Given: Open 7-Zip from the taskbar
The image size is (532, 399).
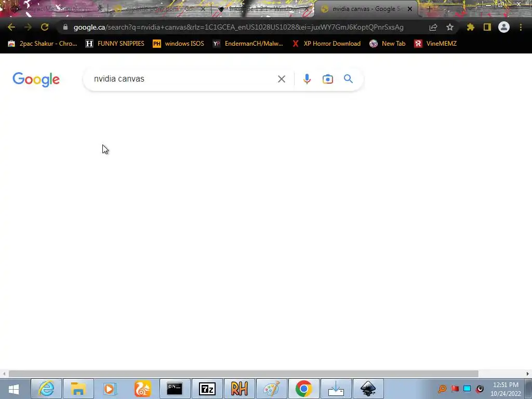Looking at the screenshot, I should coord(207,389).
